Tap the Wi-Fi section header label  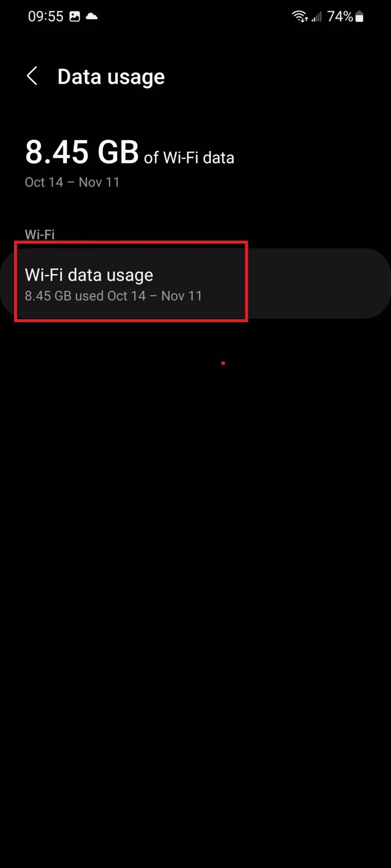click(40, 235)
